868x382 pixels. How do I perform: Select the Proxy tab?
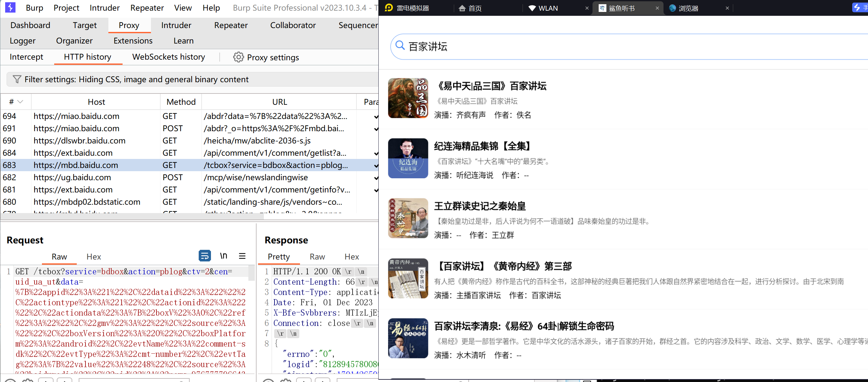point(129,25)
